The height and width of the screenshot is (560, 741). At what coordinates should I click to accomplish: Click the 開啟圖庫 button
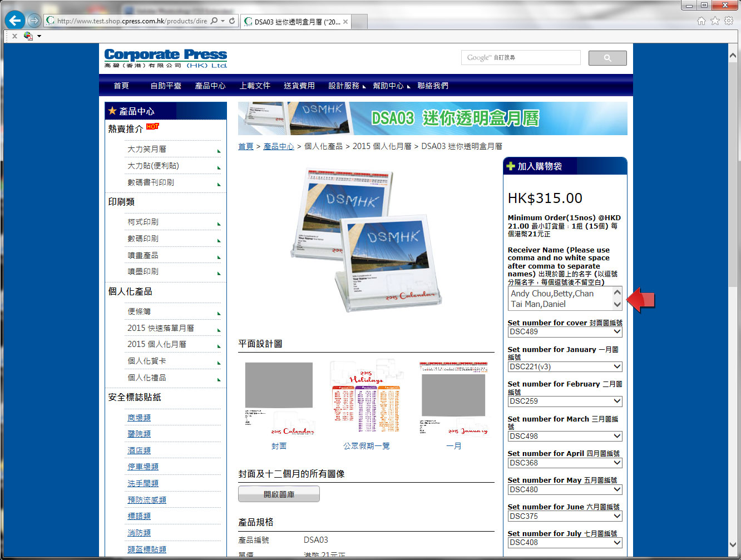279,494
